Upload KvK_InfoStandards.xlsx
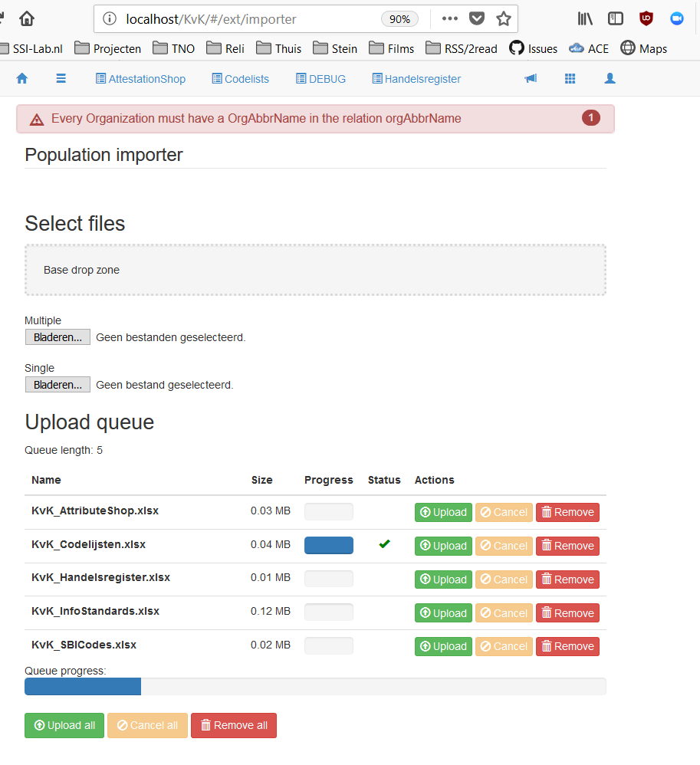This screenshot has height=765, width=700. (443, 612)
